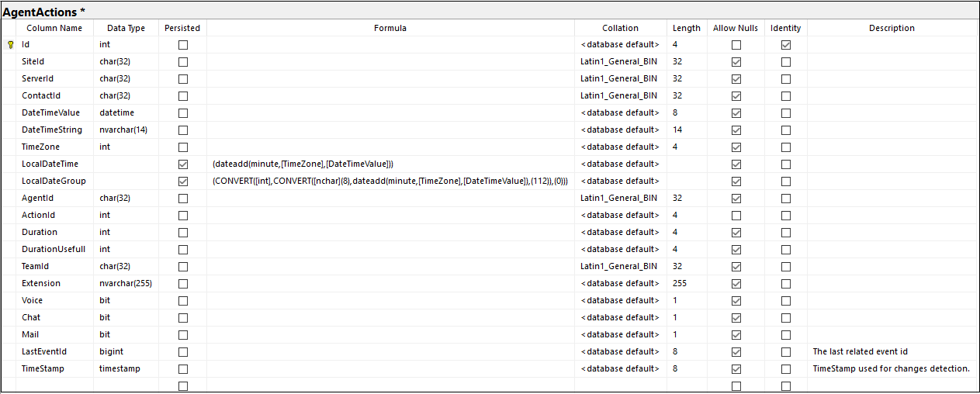The image size is (980, 394).
Task: Toggle Allow Nulls for the Id column
Action: (736, 45)
